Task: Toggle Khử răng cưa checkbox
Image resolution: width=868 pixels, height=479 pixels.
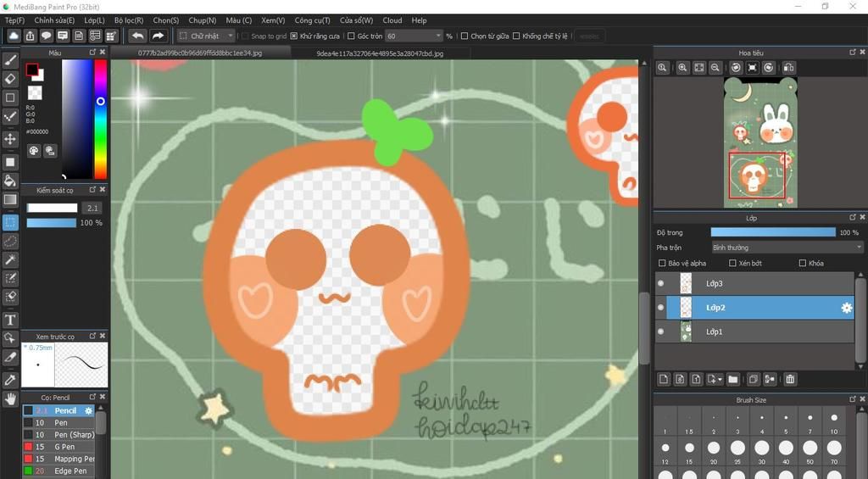Action: pyautogui.click(x=294, y=36)
